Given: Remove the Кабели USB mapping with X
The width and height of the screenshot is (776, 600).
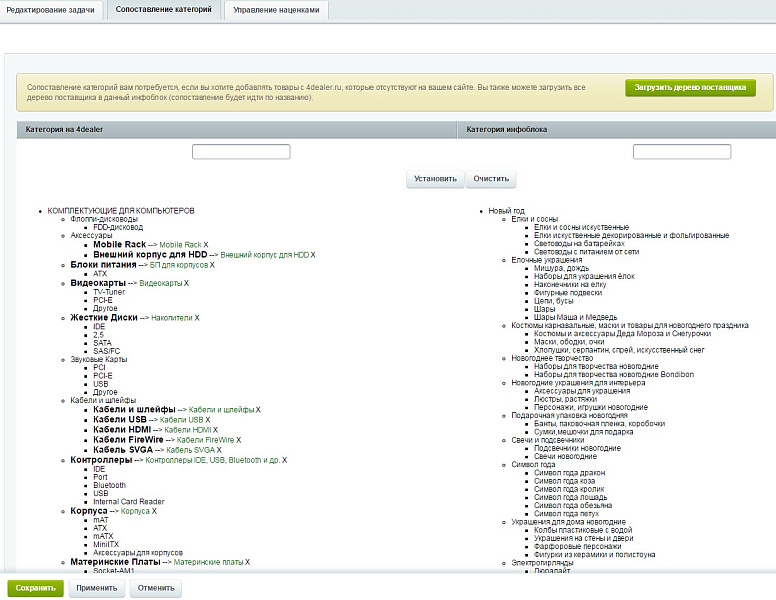Looking at the screenshot, I should point(206,420).
